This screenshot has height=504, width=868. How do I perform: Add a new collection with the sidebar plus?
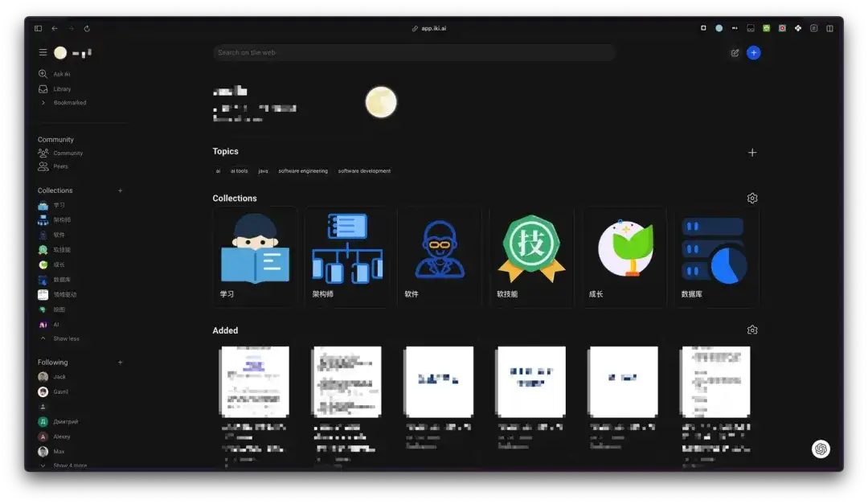(x=120, y=191)
